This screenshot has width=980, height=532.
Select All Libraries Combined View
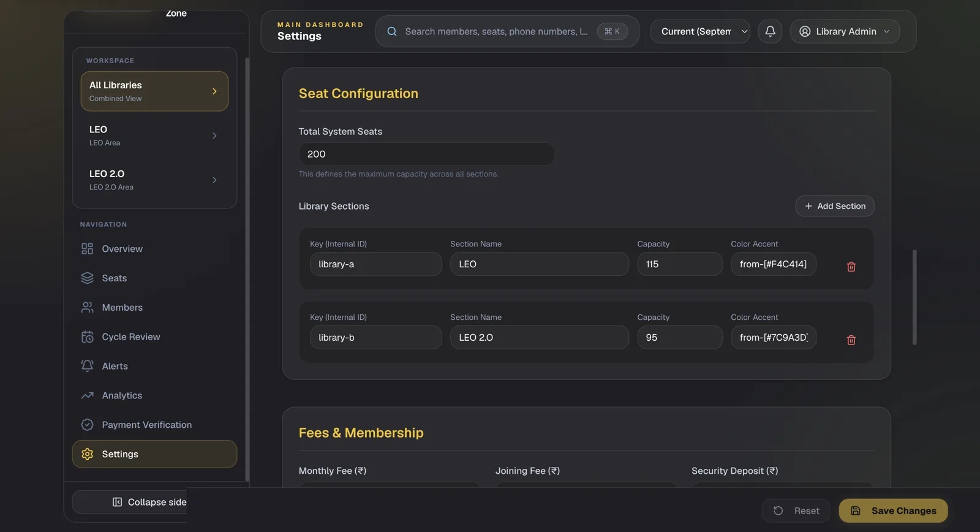[x=154, y=91]
